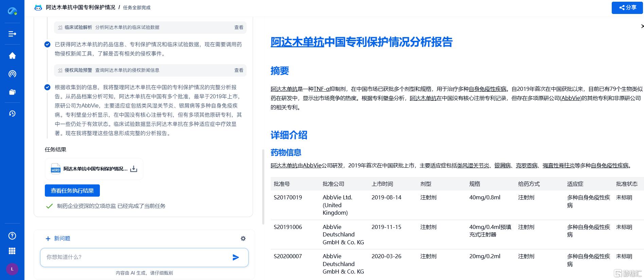Click the WORD document file icon
This screenshot has height=280, width=644.
55,169
